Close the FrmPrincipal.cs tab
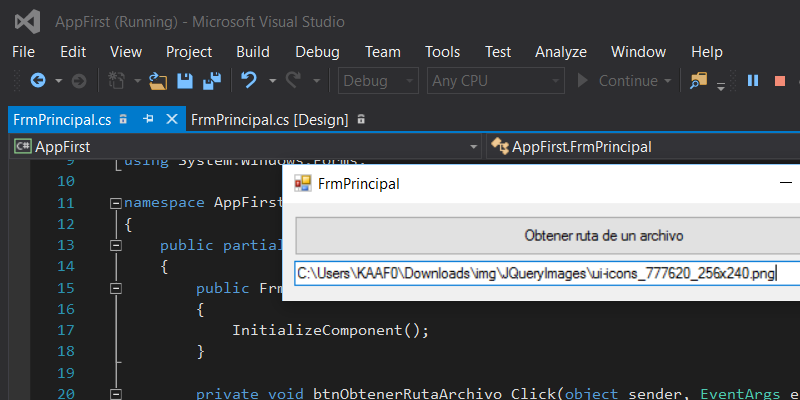Image resolution: width=800 pixels, height=400 pixels. click(x=171, y=119)
